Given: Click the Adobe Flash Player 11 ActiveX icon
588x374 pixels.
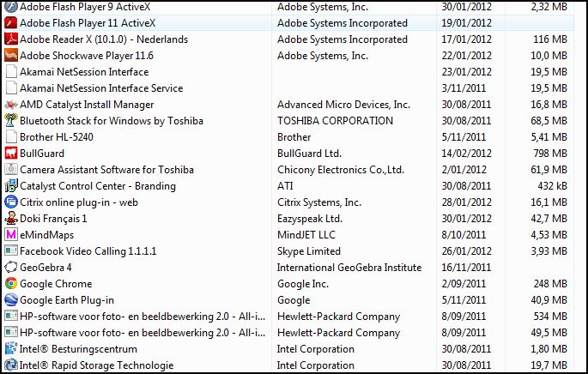Looking at the screenshot, I should [x=11, y=23].
